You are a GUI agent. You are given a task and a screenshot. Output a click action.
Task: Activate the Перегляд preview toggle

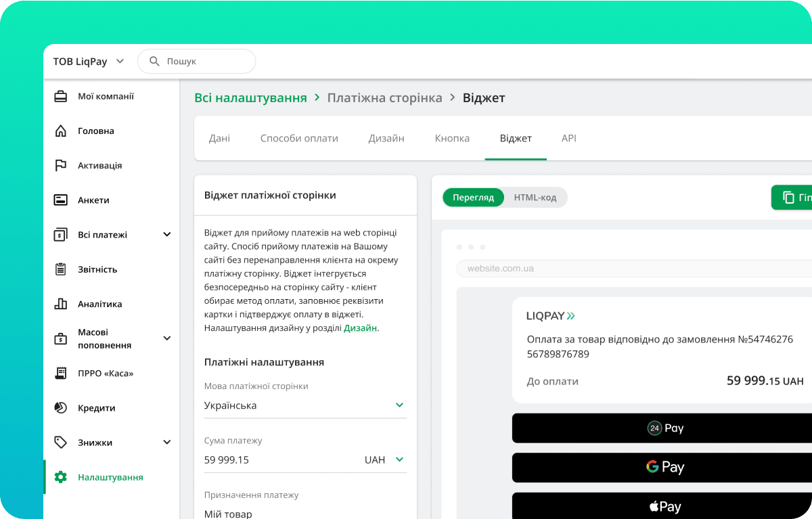coord(473,198)
